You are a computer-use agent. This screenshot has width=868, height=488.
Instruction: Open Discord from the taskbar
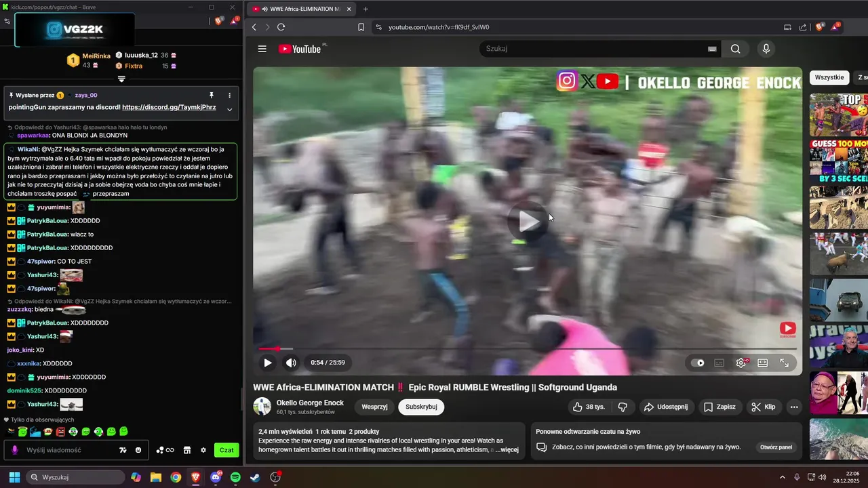(216, 477)
